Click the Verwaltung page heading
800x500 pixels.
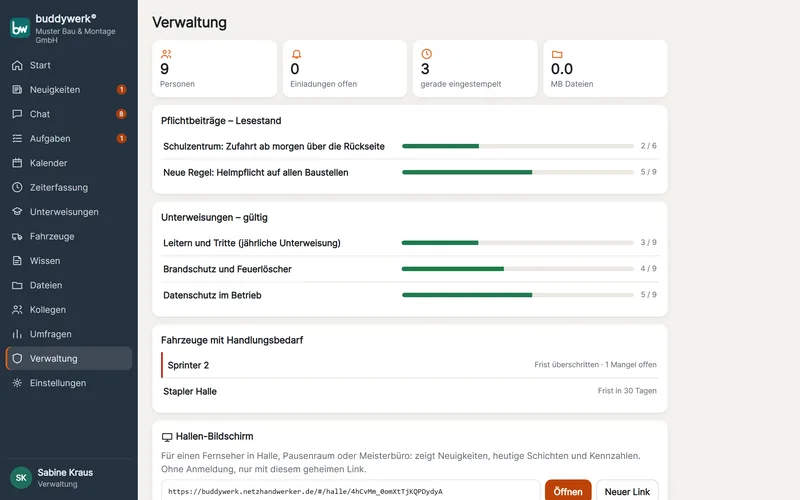pyautogui.click(x=189, y=22)
